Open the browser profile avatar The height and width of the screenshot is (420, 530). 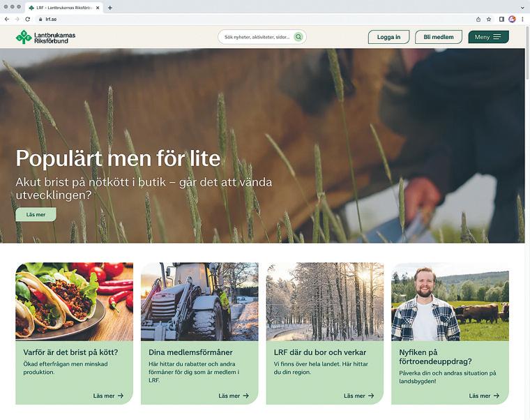(x=512, y=20)
